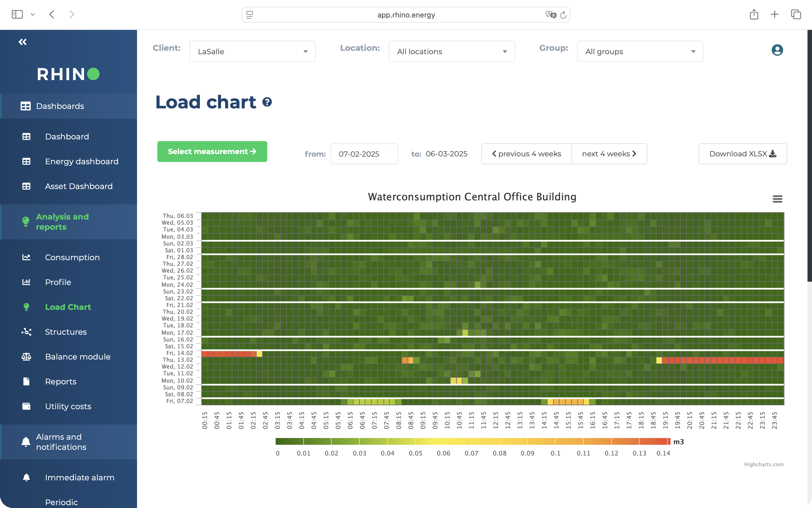Click browser address bar app.rhino.energy
The height and width of the screenshot is (508, 812).
pos(406,15)
